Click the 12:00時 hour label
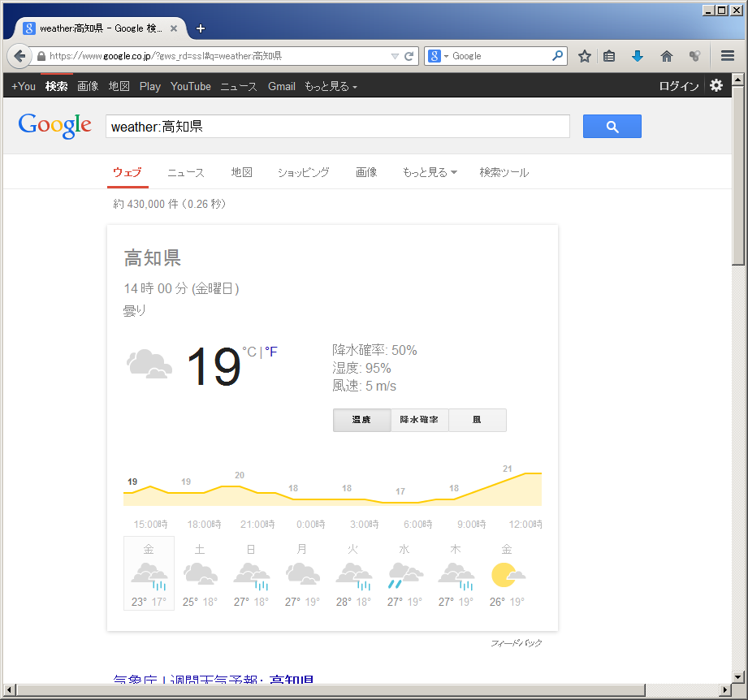This screenshot has width=748, height=700. [525, 525]
